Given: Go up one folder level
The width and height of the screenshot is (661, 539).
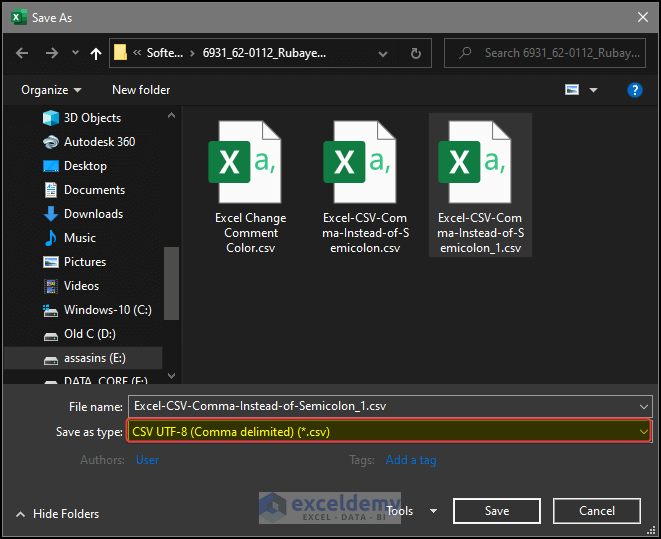Looking at the screenshot, I should click(96, 53).
